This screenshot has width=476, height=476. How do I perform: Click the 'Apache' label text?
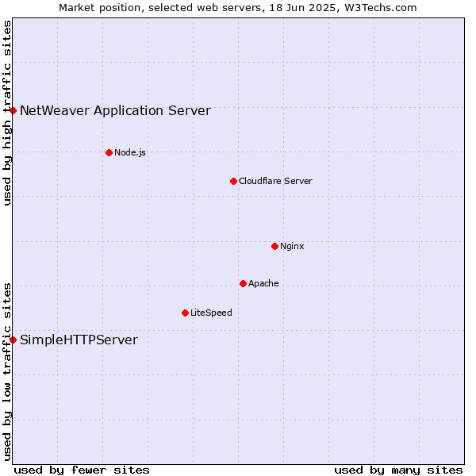tap(263, 283)
